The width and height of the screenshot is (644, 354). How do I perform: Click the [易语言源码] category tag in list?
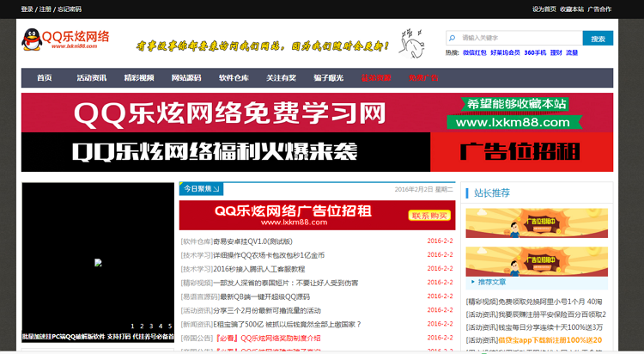(x=200, y=296)
